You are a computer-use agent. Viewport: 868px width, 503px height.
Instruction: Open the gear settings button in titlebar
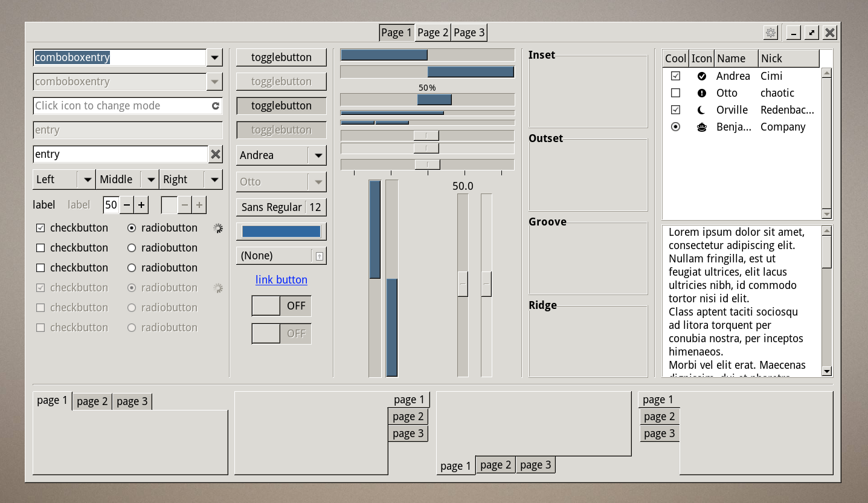click(x=770, y=33)
